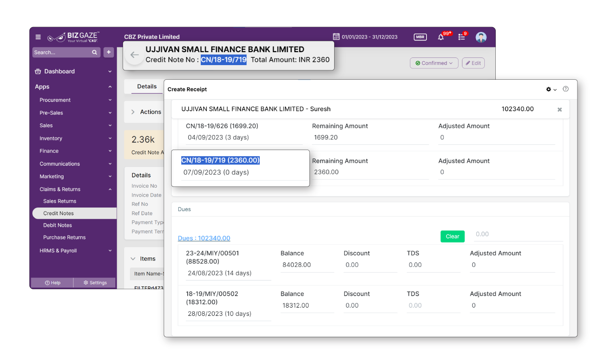Image resolution: width=607 pixels, height=364 pixels.
Task: Click Discount field for 23-24/MIY/00501
Action: click(x=370, y=265)
